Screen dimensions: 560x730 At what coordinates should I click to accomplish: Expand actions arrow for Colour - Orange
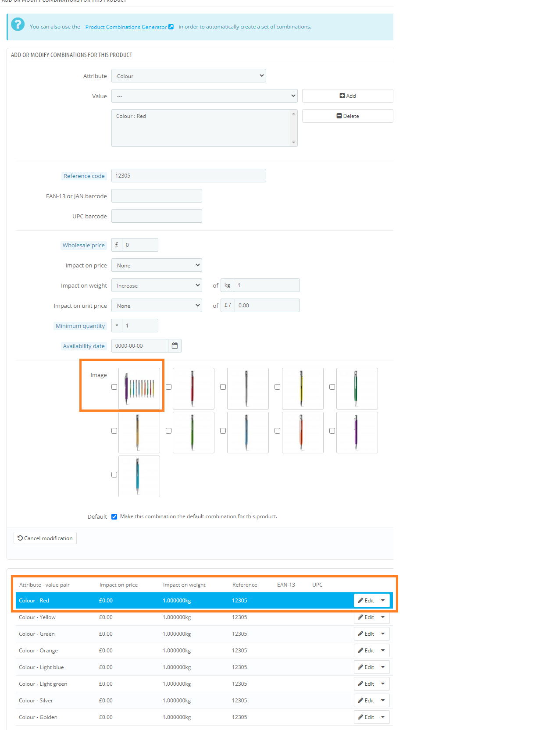383,651
